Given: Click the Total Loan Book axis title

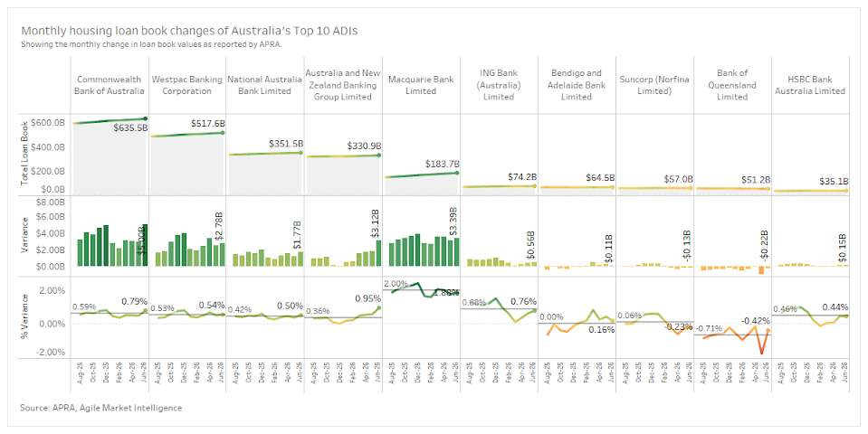Looking at the screenshot, I should (x=24, y=155).
